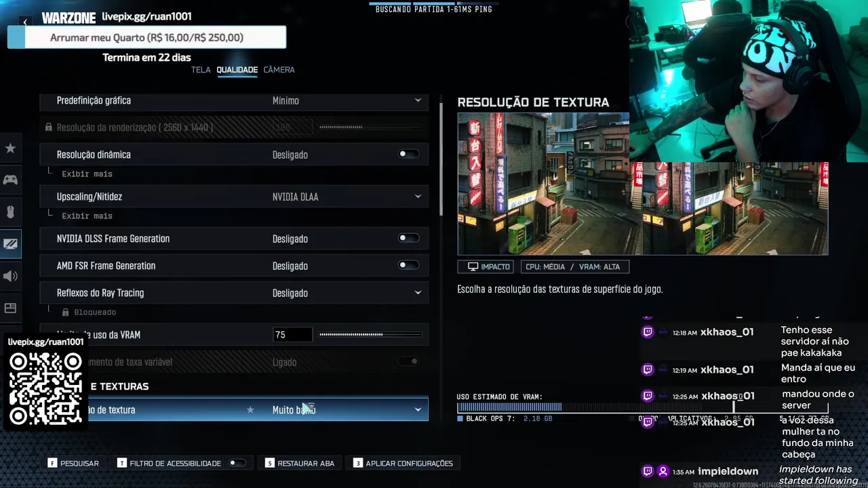Click lock icon beside Resolução da renderização

pos(49,127)
